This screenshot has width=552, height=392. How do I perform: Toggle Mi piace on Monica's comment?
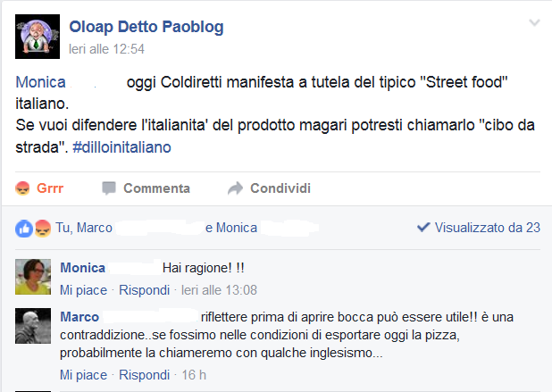click(83, 290)
